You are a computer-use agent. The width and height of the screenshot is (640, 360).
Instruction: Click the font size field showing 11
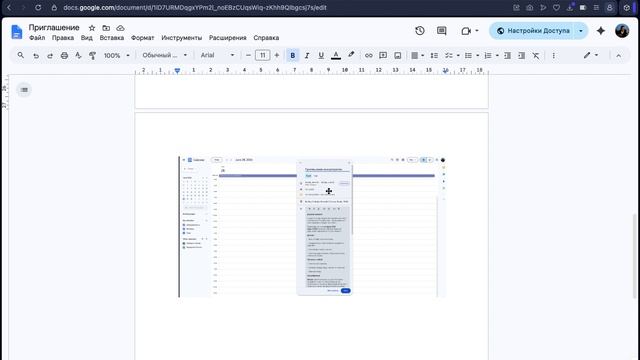click(262, 55)
